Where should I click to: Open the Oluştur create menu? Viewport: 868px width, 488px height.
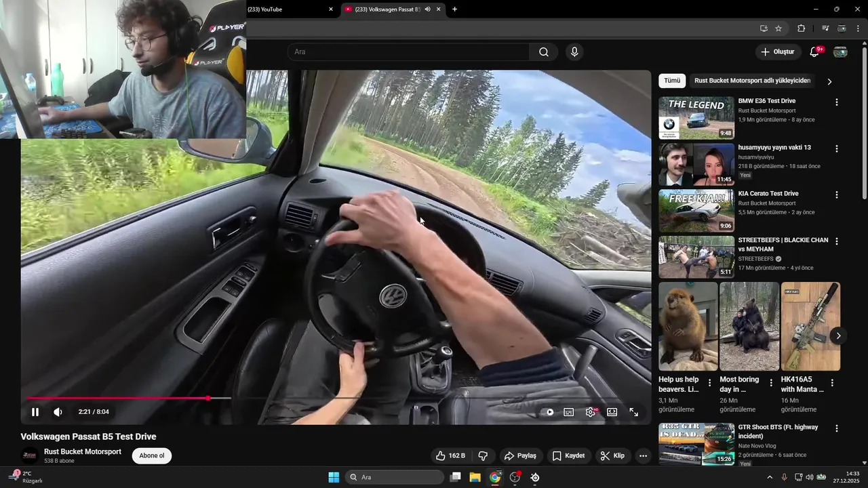(x=777, y=52)
